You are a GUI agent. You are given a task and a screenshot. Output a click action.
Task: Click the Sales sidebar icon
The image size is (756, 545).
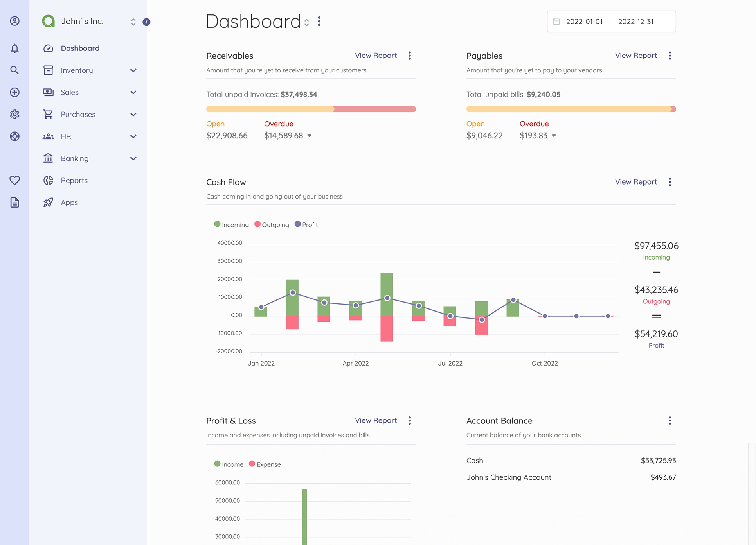(48, 92)
